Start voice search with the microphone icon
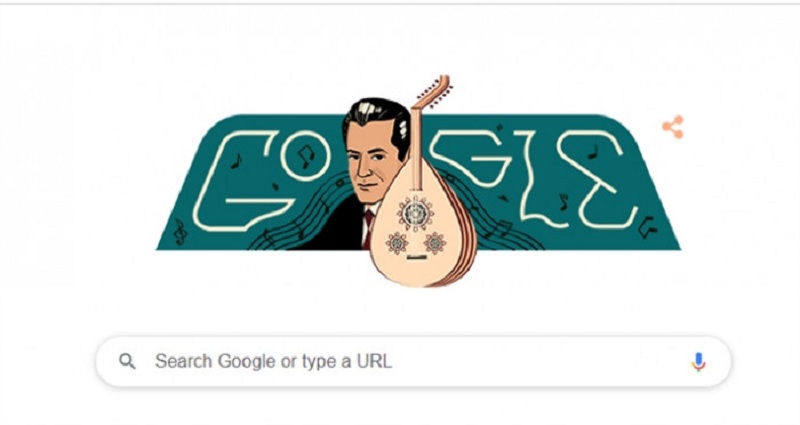 click(698, 362)
